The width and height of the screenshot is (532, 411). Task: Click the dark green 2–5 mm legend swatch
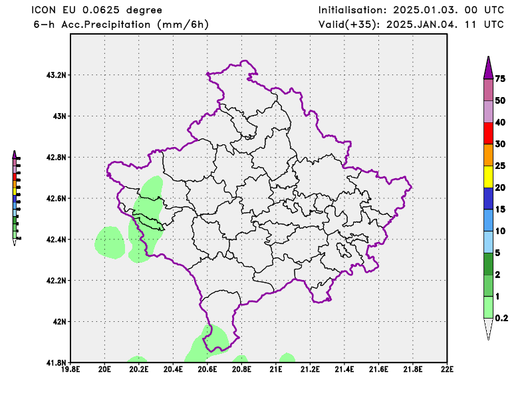(x=488, y=264)
